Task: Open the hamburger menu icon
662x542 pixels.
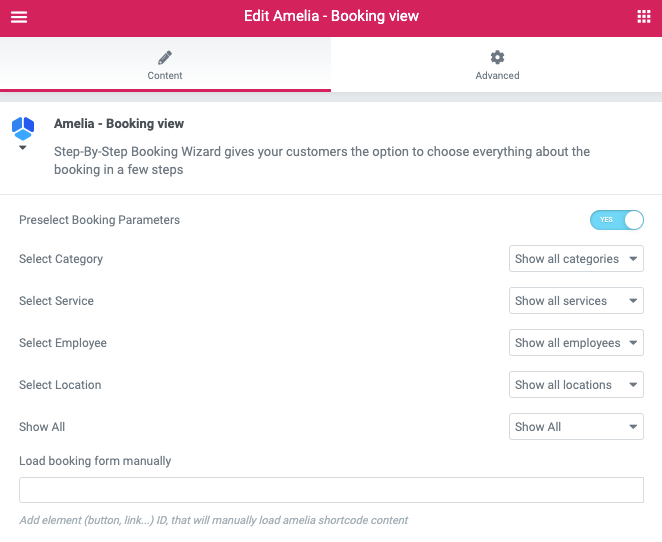Action: (x=19, y=17)
